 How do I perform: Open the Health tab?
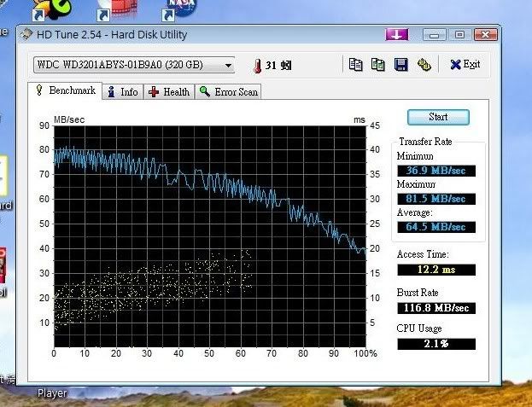169,92
